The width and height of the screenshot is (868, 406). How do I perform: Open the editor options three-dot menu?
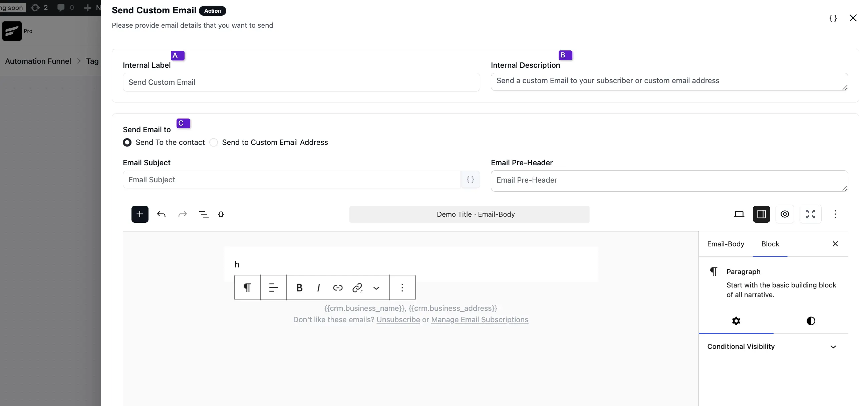(x=835, y=214)
